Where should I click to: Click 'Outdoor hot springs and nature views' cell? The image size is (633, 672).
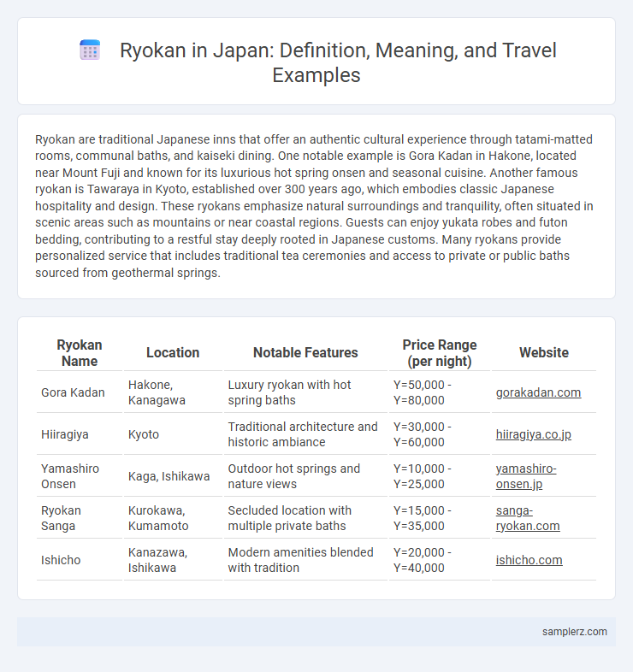[305, 476]
